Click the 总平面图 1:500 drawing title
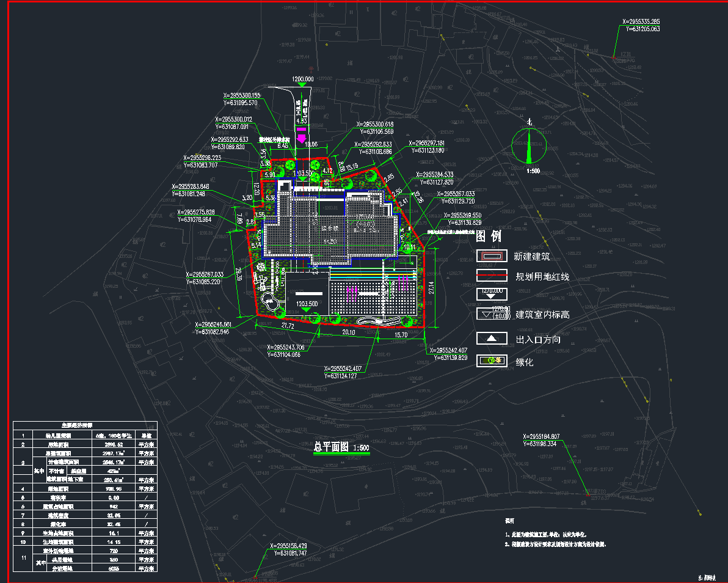Viewport: 728px width, 583px height. click(x=341, y=447)
